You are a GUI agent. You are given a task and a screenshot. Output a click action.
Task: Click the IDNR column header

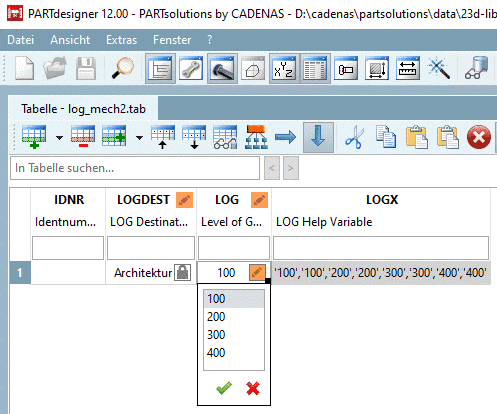click(69, 200)
